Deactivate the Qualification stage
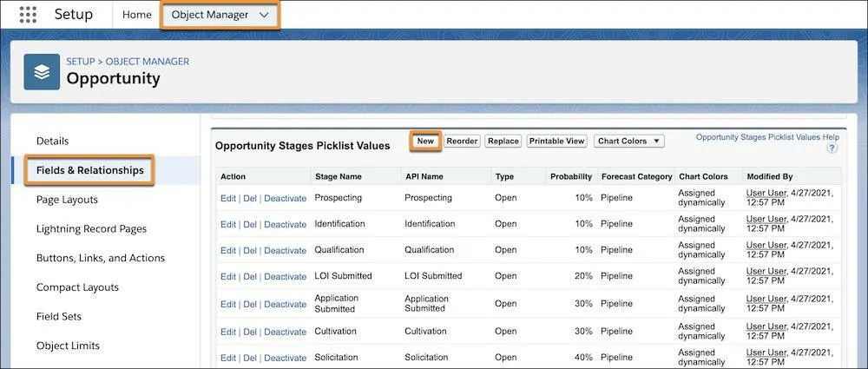Image resolution: width=868 pixels, height=369 pixels. point(285,250)
